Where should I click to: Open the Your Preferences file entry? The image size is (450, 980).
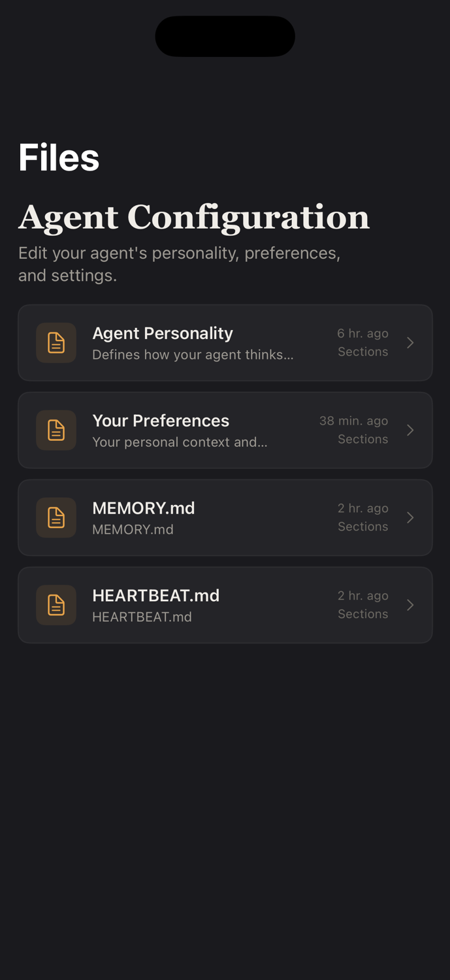(225, 430)
